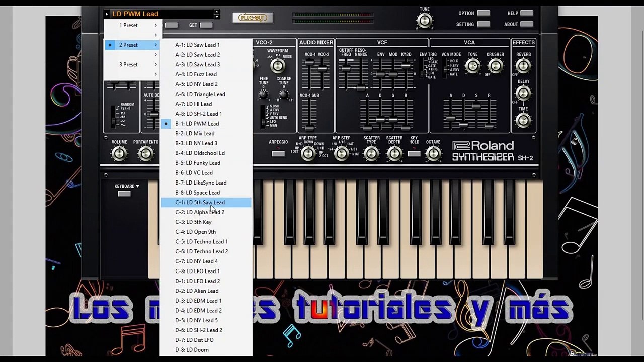644x362 pixels.
Task: Click the DELAY effect knob
Action: point(523,93)
